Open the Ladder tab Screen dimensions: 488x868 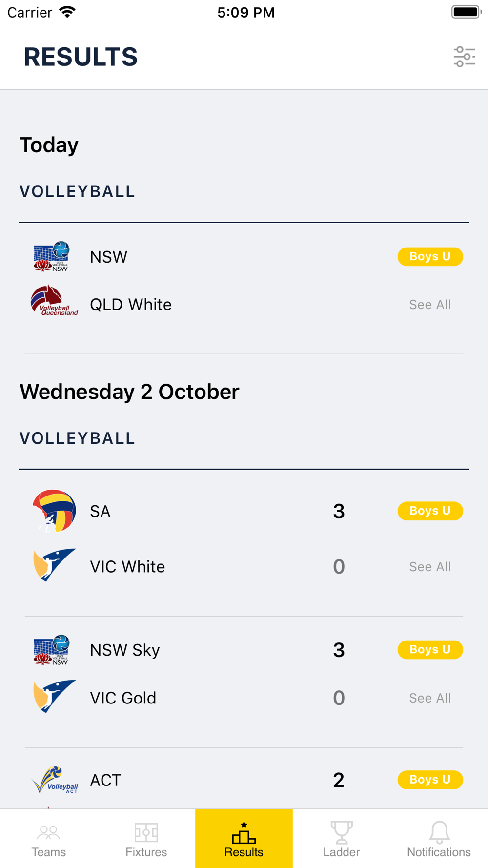(342, 839)
